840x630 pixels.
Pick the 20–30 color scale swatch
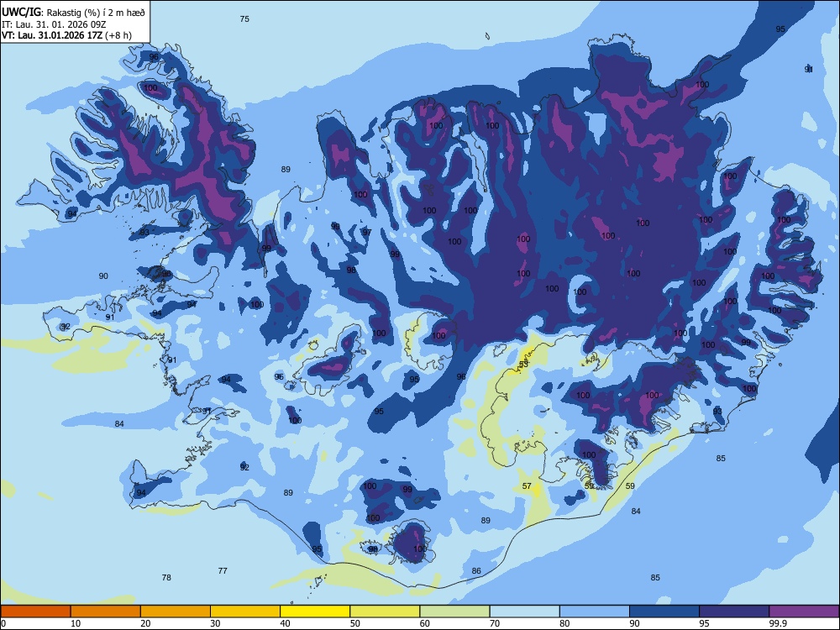(176, 612)
